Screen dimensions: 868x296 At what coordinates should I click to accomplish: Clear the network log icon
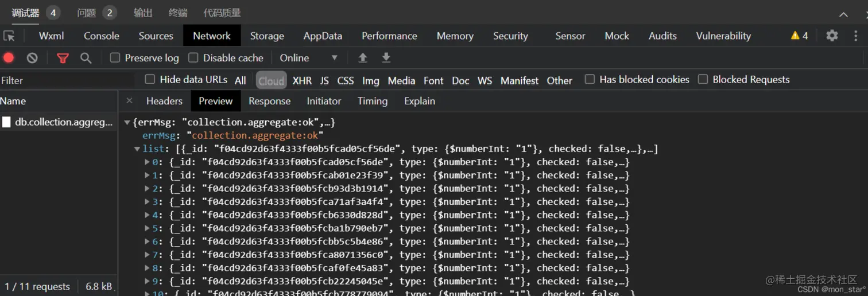(32, 57)
